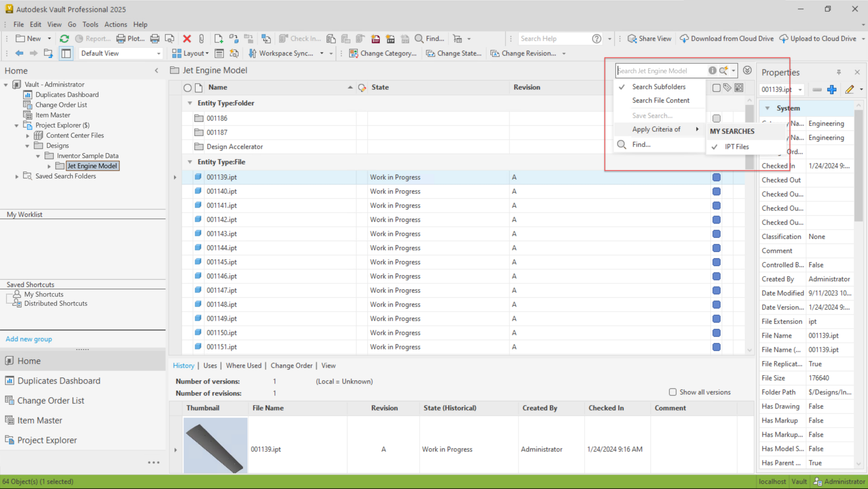Click the blue Add Property plus icon

coord(831,90)
